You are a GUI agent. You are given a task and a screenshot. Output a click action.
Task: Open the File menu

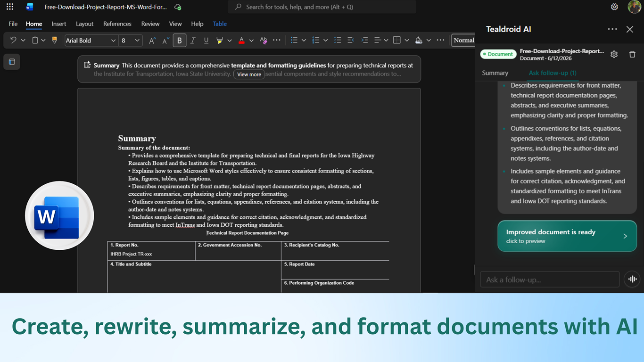pyautogui.click(x=13, y=24)
